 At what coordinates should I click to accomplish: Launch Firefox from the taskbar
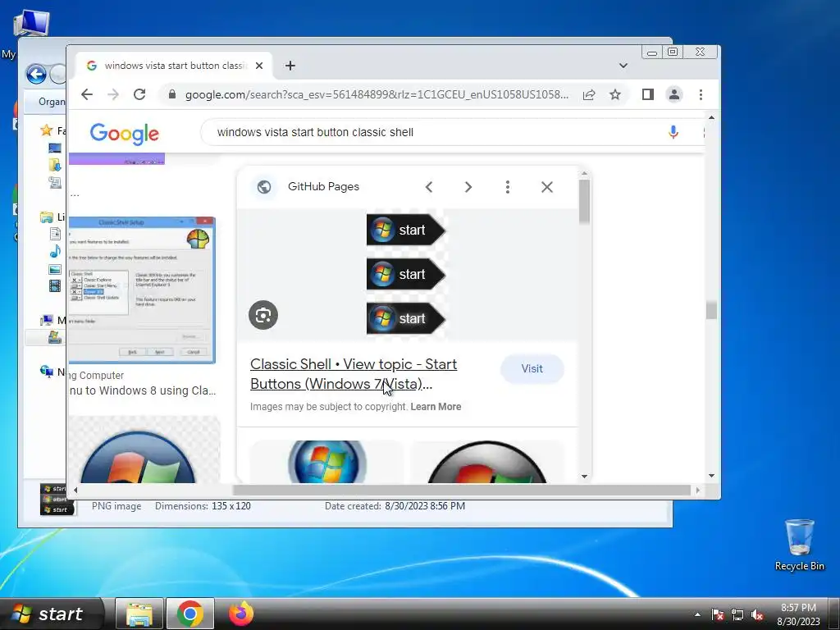[x=240, y=614]
